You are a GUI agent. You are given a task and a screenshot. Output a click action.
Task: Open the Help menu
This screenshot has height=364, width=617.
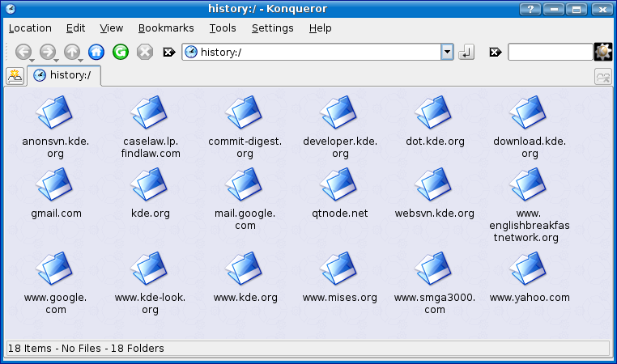click(x=320, y=28)
